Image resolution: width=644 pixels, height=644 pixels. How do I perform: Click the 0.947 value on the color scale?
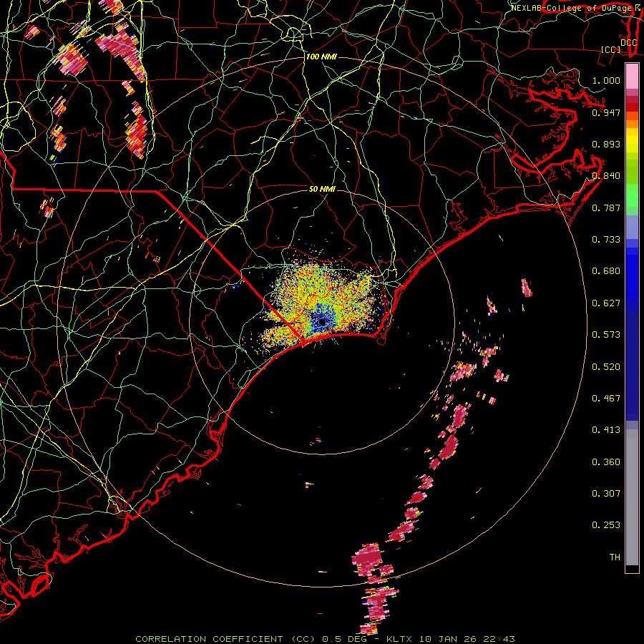[x=606, y=112]
